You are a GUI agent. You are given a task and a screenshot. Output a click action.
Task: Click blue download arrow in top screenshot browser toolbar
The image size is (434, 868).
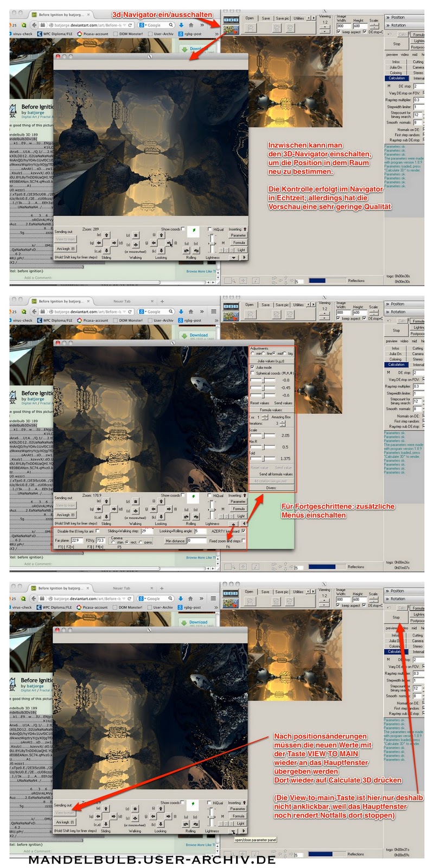(x=181, y=25)
